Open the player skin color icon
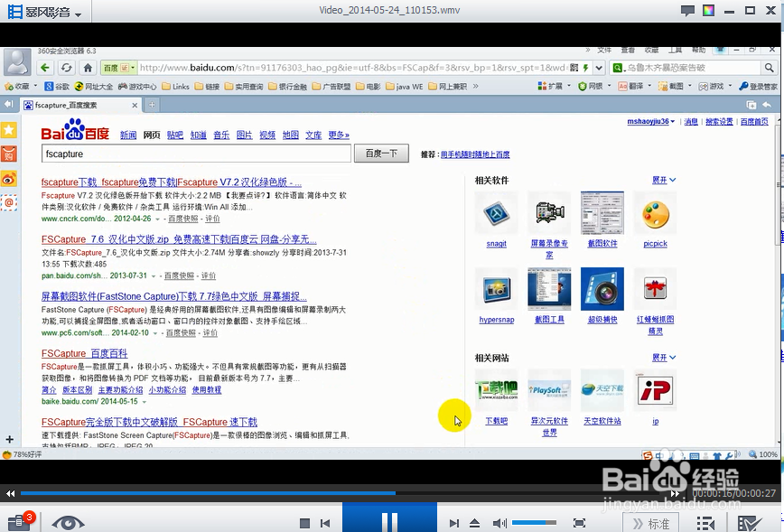Screen dimensions: 784x532 pyautogui.click(x=708, y=11)
